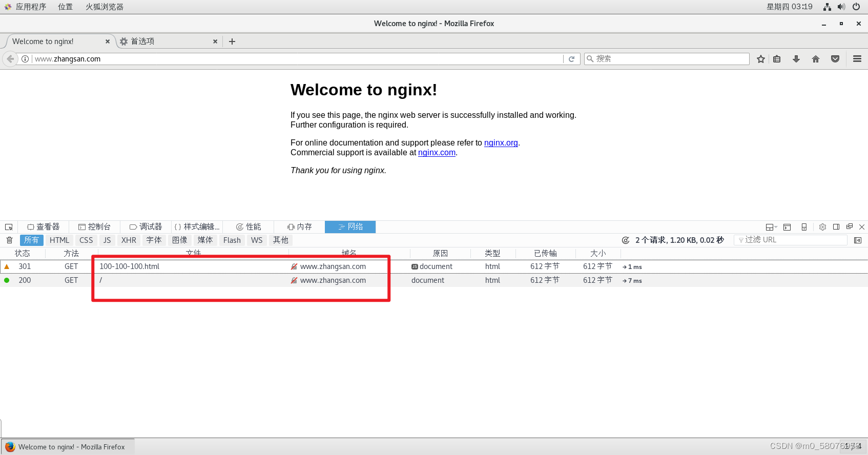Screen dimensions: 868x455
Task: Sort requests by 方法 column header
Action: pyautogui.click(x=71, y=254)
